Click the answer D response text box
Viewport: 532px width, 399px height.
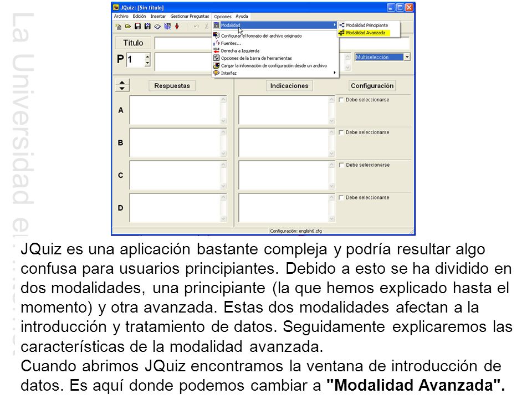[175, 208]
